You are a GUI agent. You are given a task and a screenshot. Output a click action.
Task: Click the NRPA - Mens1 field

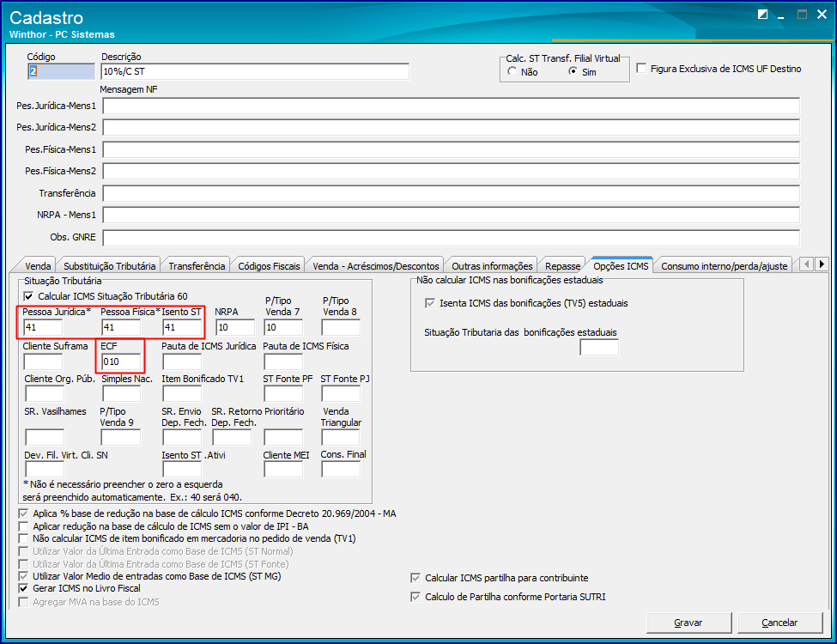point(451,215)
